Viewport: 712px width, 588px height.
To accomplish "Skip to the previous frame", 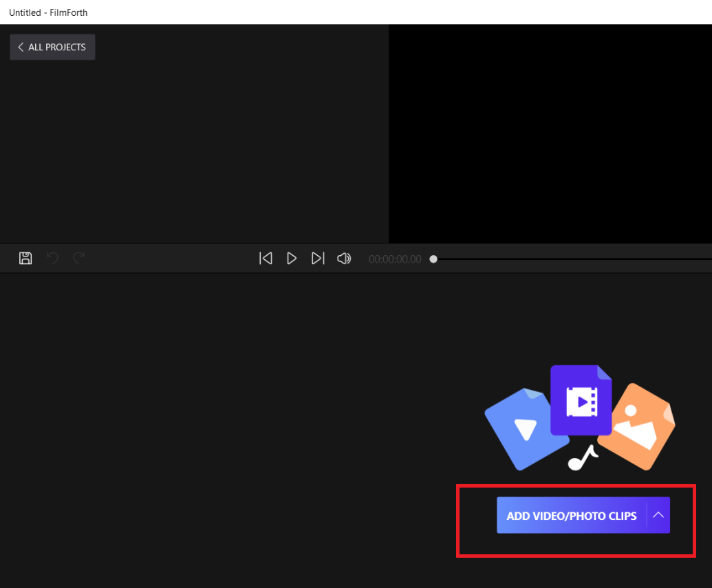I will coord(266,258).
